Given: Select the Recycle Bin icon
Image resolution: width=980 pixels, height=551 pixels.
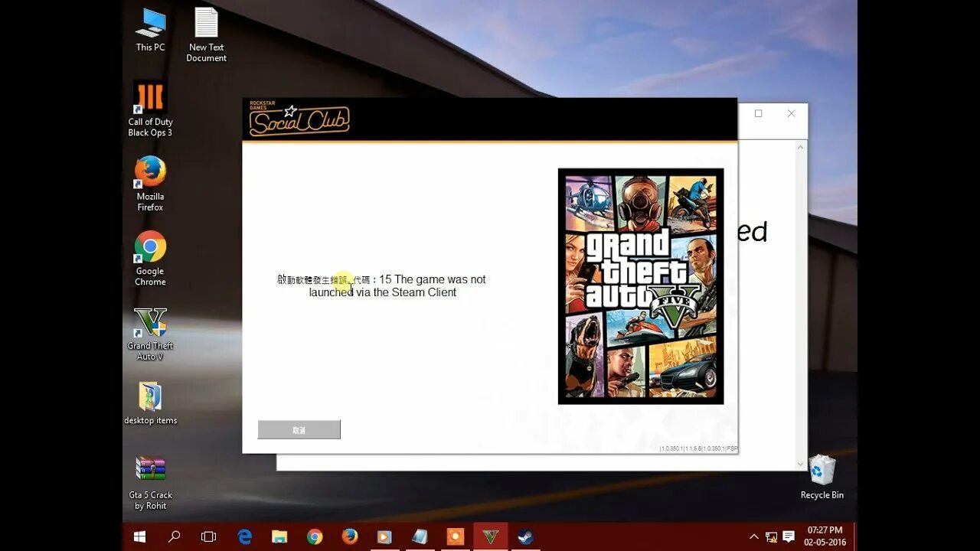Looking at the screenshot, I should (x=822, y=477).
